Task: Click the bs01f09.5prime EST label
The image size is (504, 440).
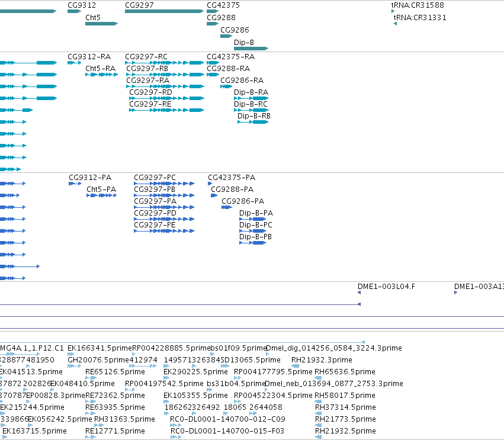Action: coord(239,348)
